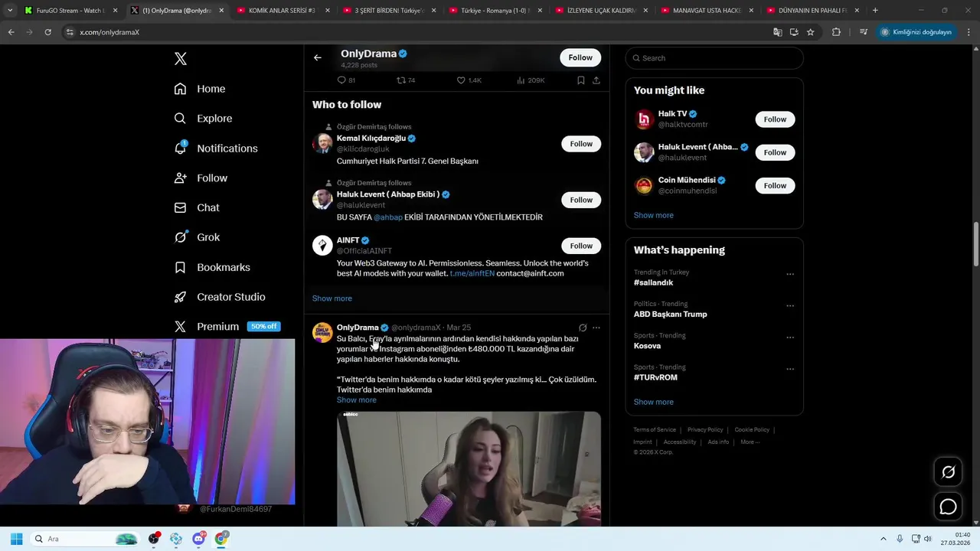Reload the page in browser toolbar

click(47, 32)
